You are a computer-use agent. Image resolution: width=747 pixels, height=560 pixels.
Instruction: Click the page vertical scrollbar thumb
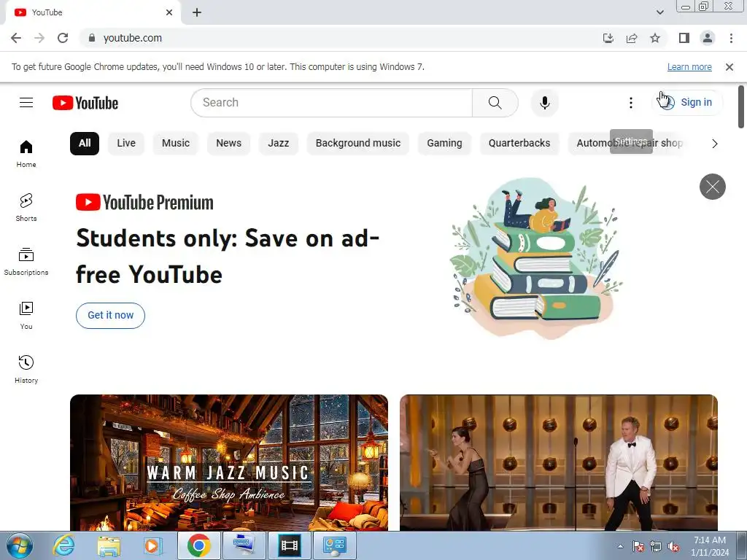pos(741,107)
